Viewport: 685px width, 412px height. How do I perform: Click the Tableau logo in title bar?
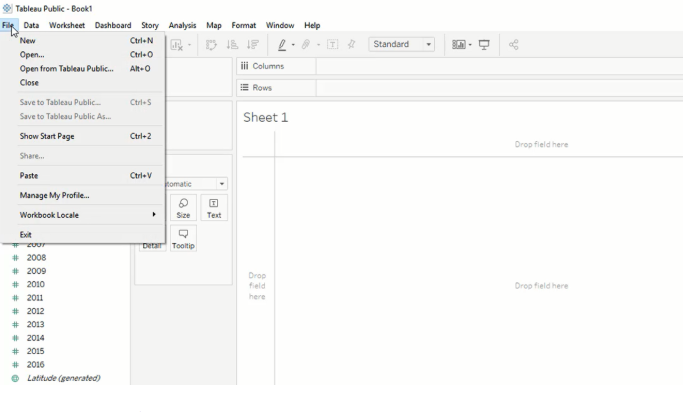[7, 8]
